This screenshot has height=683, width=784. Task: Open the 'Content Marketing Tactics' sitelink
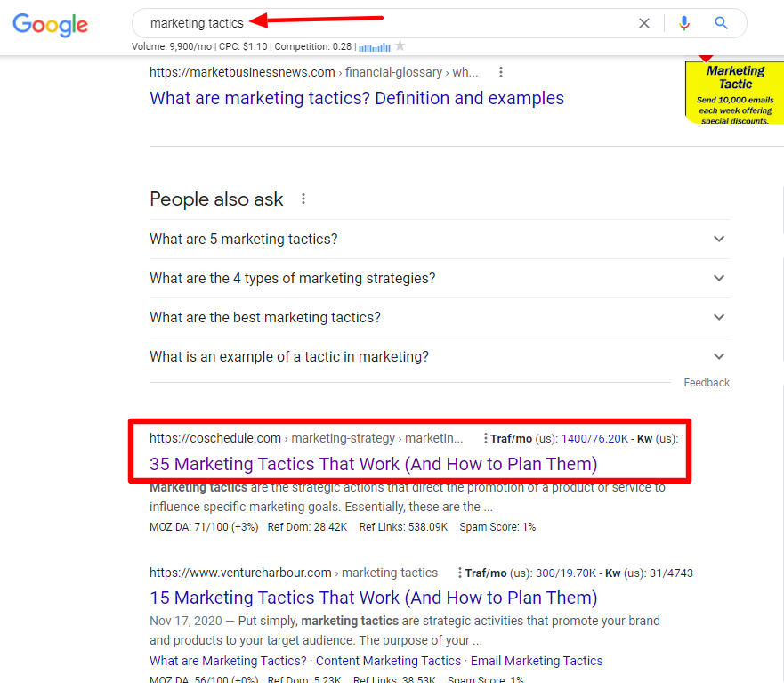pyautogui.click(x=388, y=661)
